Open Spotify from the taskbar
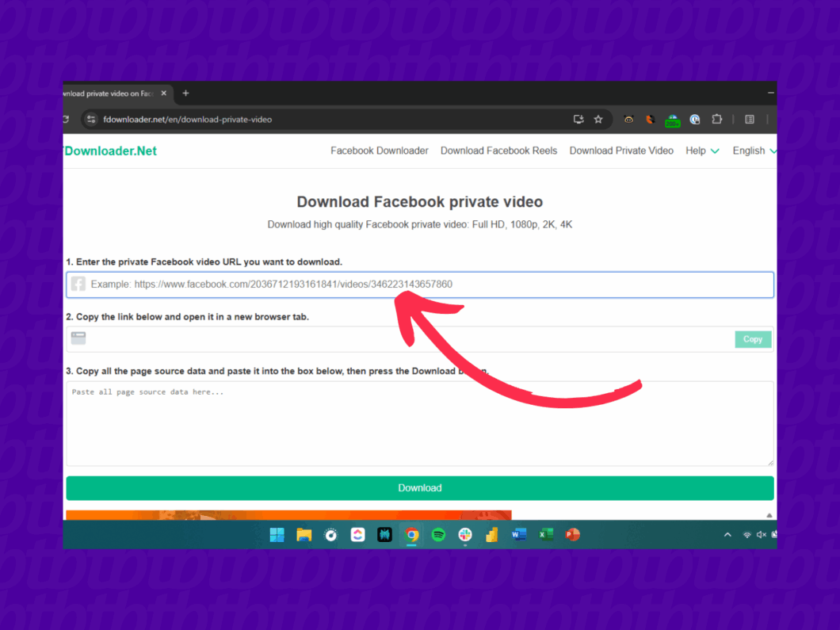The width and height of the screenshot is (840, 630). click(438, 535)
